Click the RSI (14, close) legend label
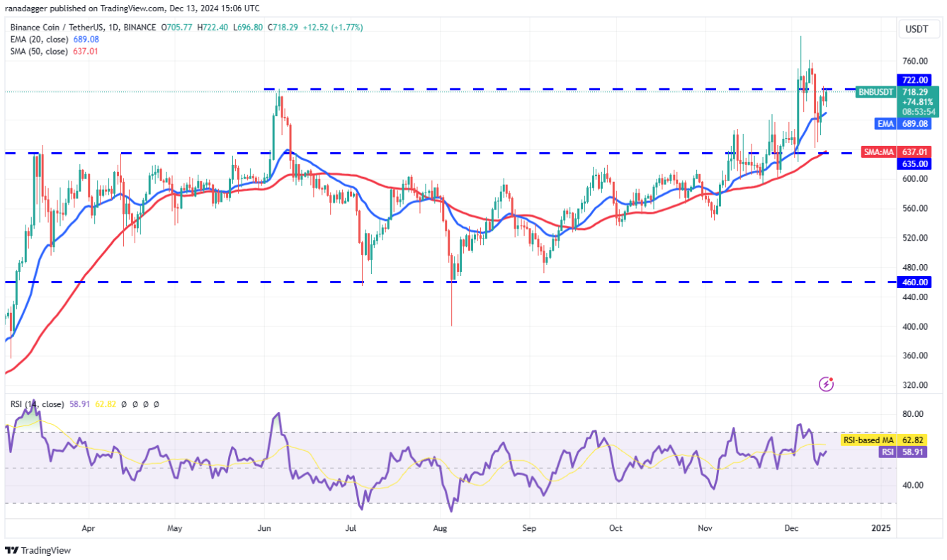 click(x=37, y=404)
